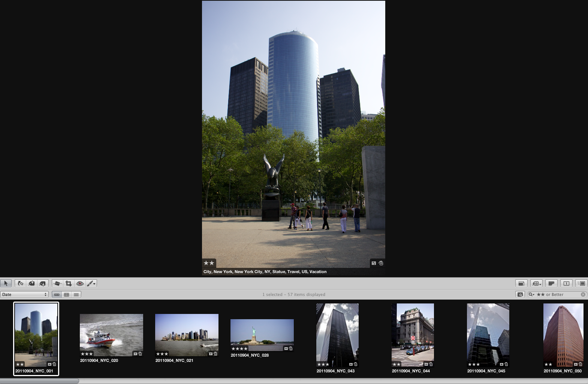Switch browser to list view
588x384 pixels.
pyautogui.click(x=76, y=294)
